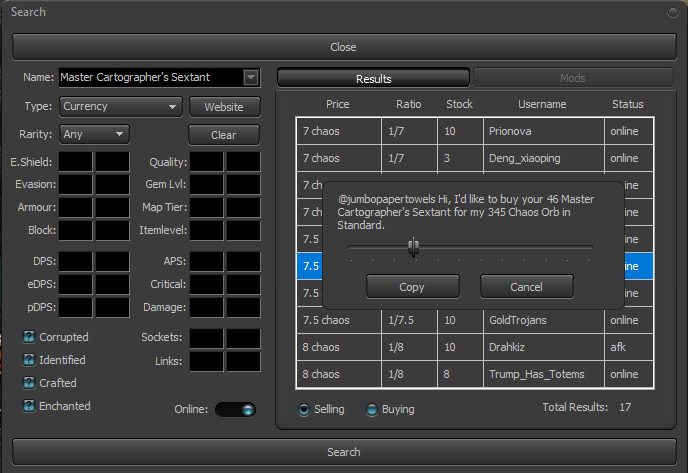The image size is (688, 473).
Task: Click the first Itemlevel field
Action: (207, 230)
